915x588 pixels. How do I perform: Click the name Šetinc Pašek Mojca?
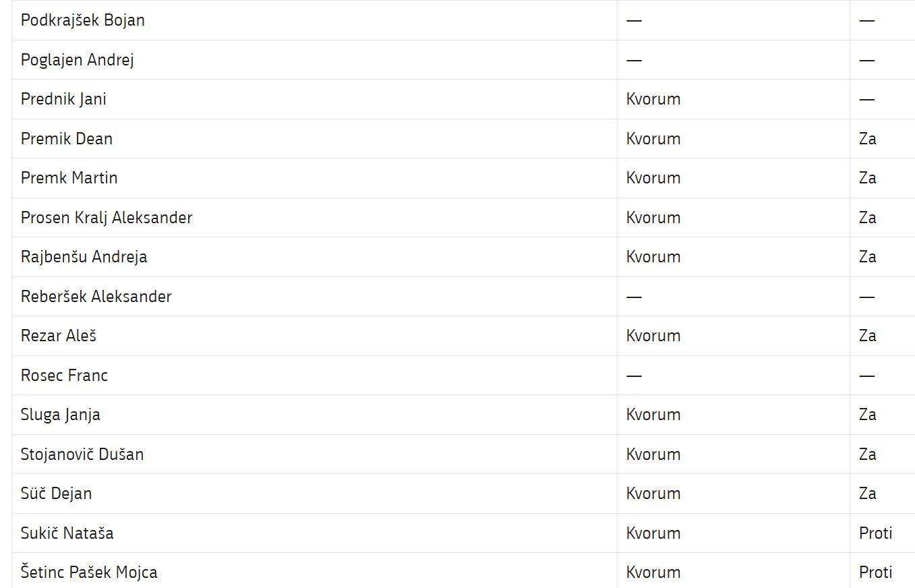(89, 572)
